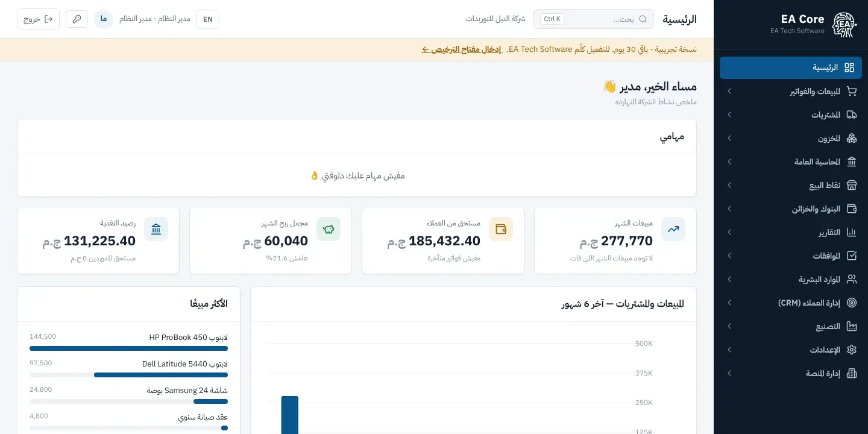Image resolution: width=868 pixels, height=434 pixels.
Task: Expand the الموارد البشرية chevron
Action: click(729, 279)
